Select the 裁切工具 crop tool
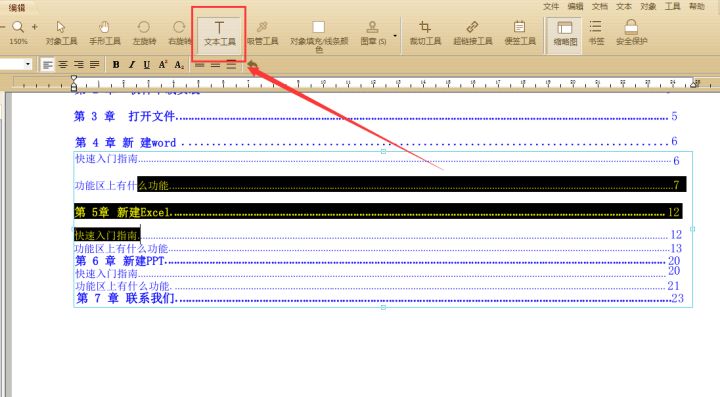This screenshot has width=720, height=397. 425,33
